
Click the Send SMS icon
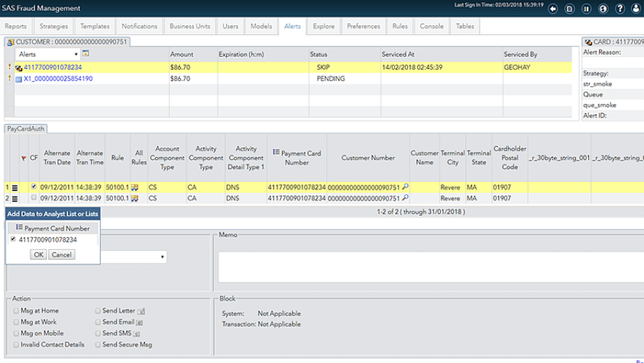coord(137,334)
